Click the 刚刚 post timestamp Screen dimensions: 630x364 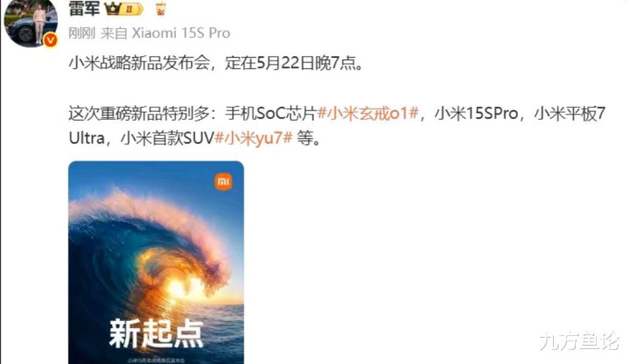click(x=81, y=33)
